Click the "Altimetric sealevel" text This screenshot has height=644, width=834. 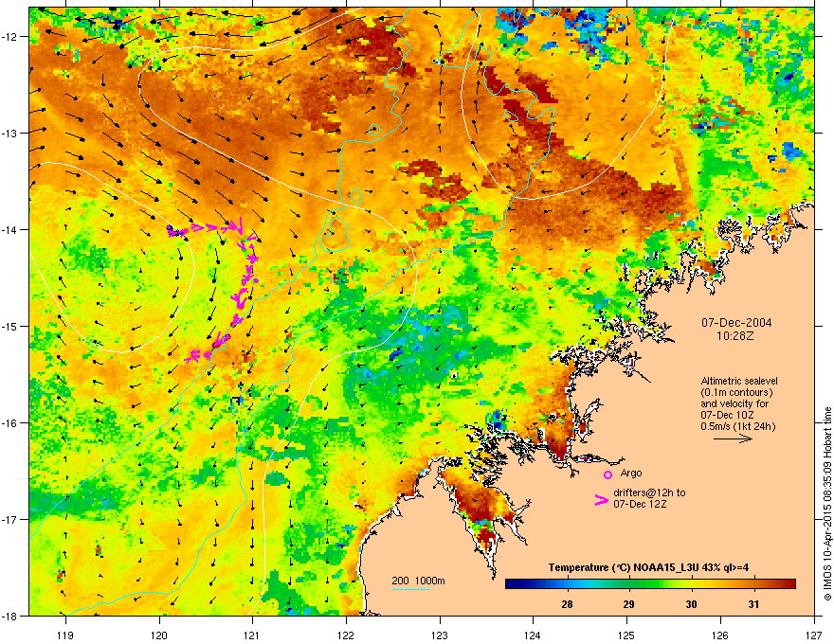pyautogui.click(x=739, y=381)
